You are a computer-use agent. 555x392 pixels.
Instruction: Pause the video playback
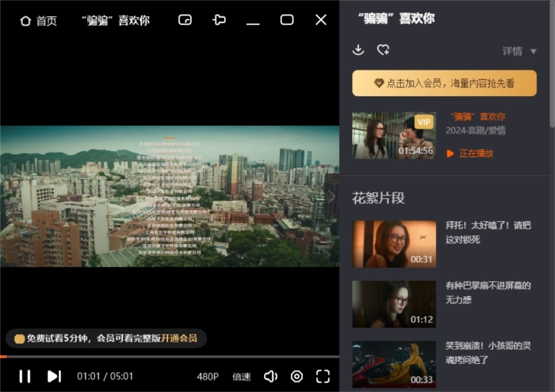[24, 376]
